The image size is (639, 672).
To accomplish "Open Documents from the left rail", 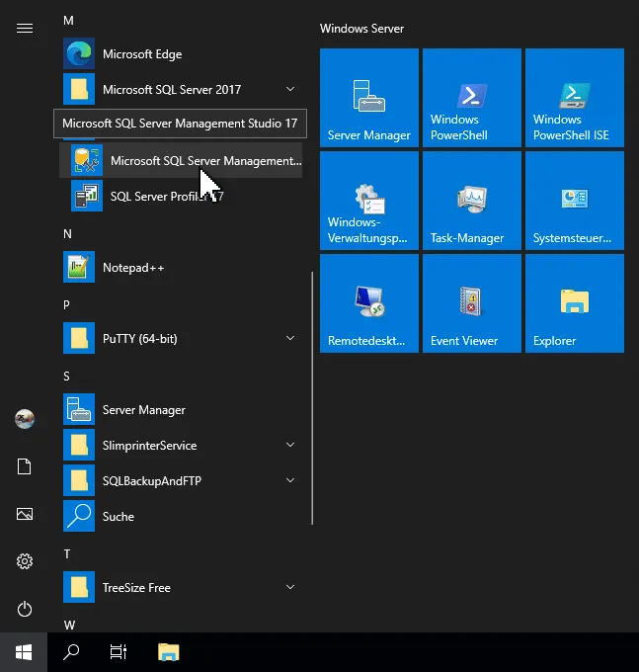I will pyautogui.click(x=25, y=466).
